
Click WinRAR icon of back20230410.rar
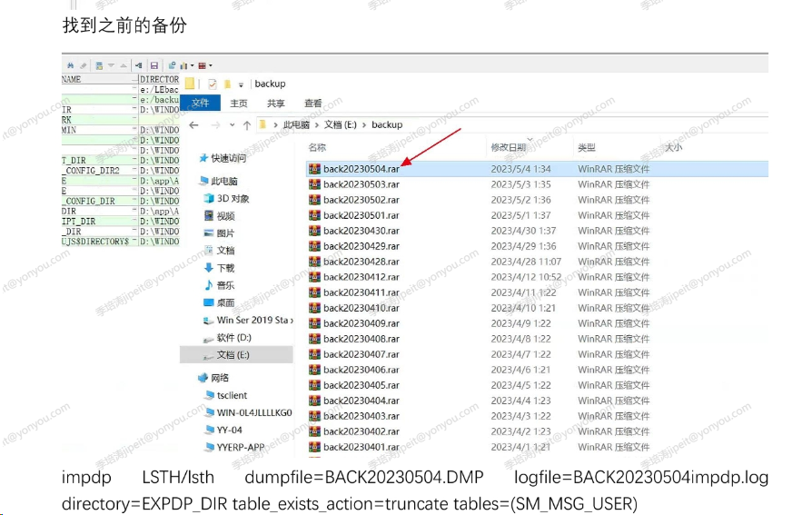click(314, 308)
